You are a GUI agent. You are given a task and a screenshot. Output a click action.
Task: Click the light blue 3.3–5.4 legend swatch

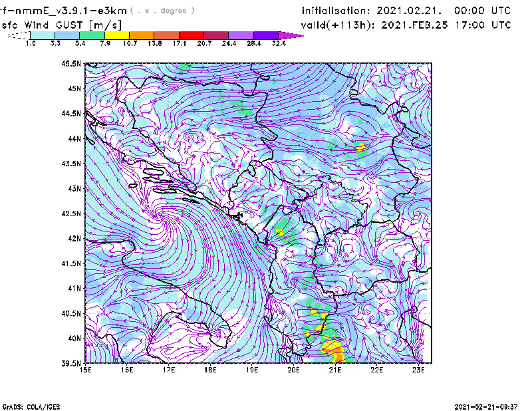click(67, 35)
